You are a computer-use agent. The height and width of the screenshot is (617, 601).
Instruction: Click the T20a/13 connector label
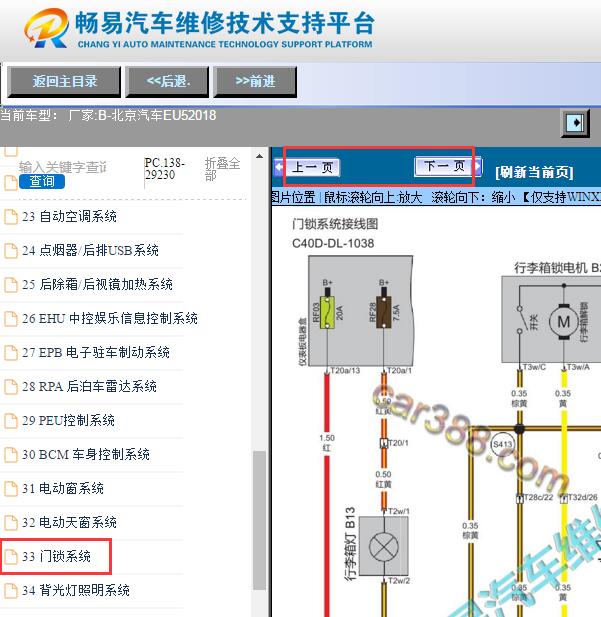coord(345,370)
